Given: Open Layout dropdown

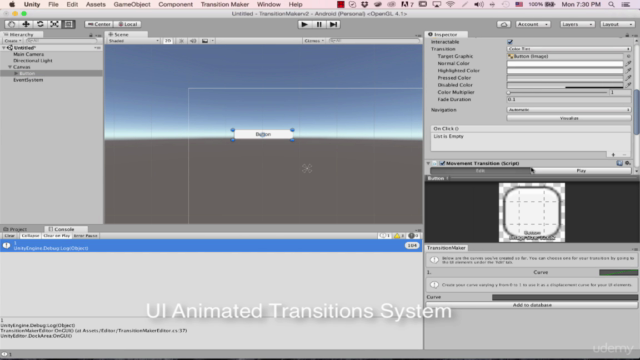Looking at the screenshot, I should coord(617,24).
